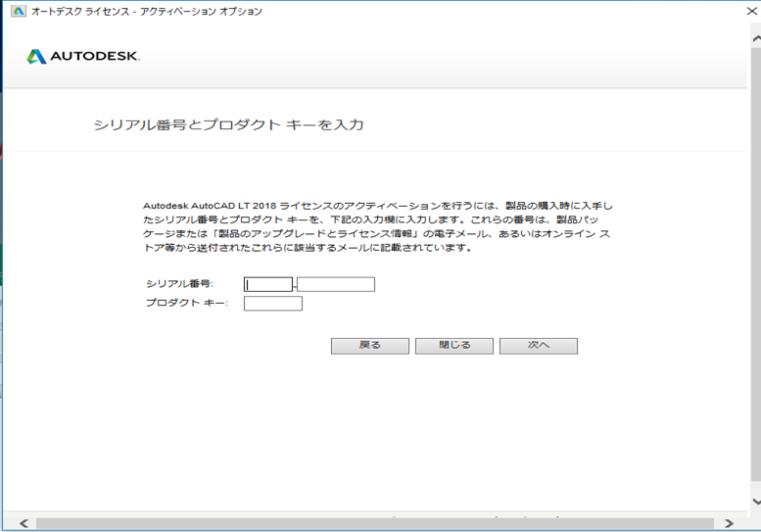Click the Autodesk AutoCAD LT 2018 description paragraph
The width and height of the screenshot is (761, 532).
click(x=378, y=226)
